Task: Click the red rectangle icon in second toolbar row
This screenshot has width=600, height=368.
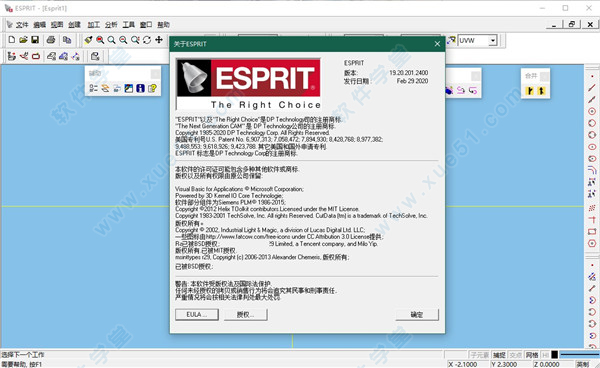Action: [x=36, y=57]
